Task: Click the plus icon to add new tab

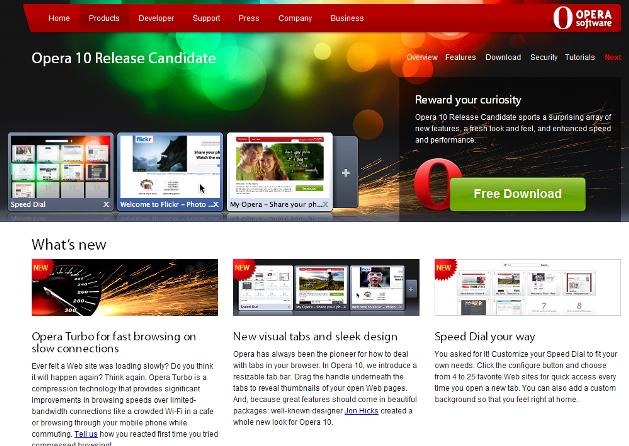Action: 346,174
